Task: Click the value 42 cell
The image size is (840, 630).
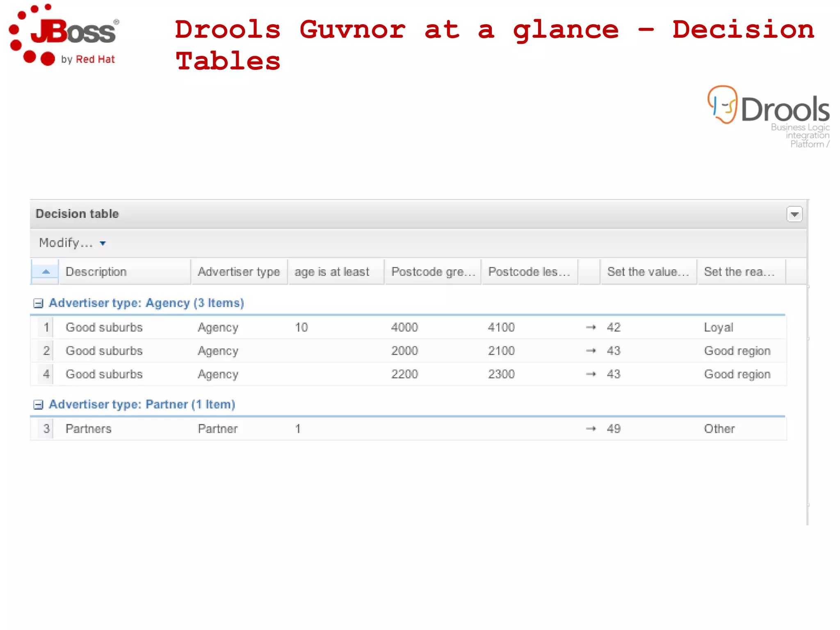Action: coord(614,328)
